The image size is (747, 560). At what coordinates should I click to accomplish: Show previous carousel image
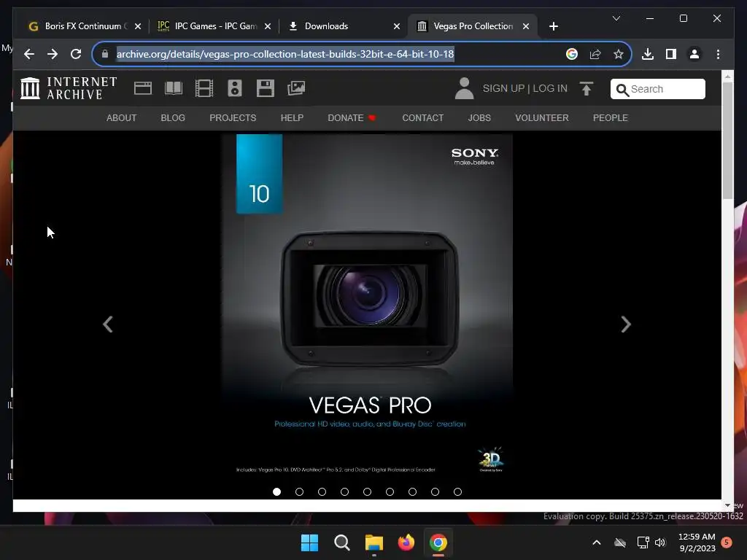108,324
